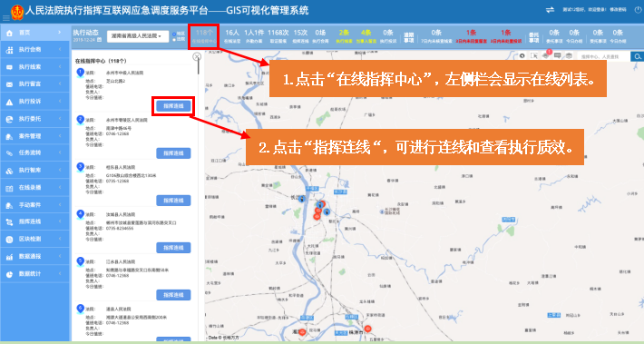644x344 pixels.
Task: Click the 1条 3日内未回复留言 red statistic
Action: (x=471, y=36)
